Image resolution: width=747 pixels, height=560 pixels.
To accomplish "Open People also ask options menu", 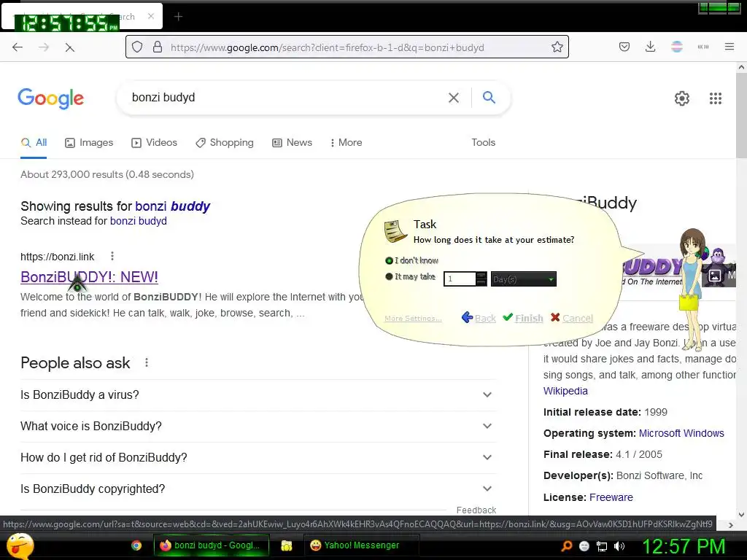I will coord(147,363).
